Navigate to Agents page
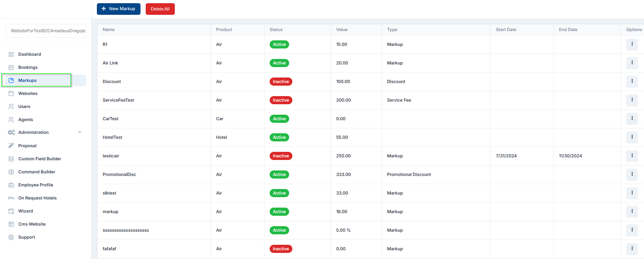Screen dimensions: 644x259 click(x=46, y=120)
